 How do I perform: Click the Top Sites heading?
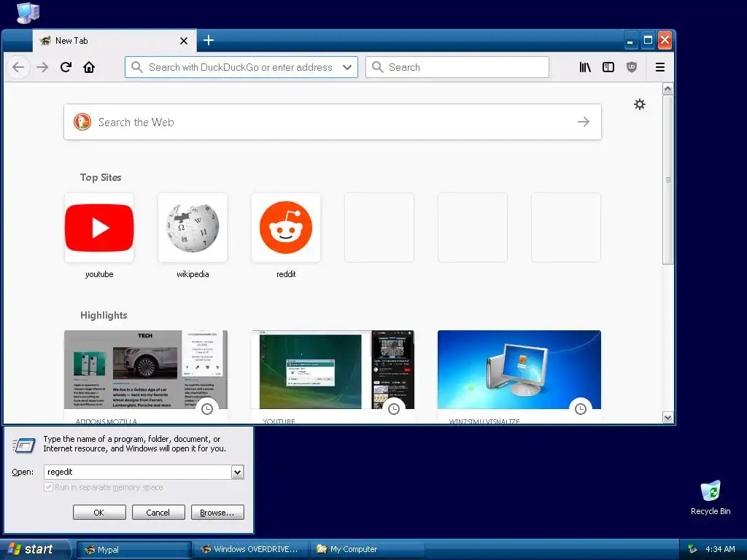[101, 177]
